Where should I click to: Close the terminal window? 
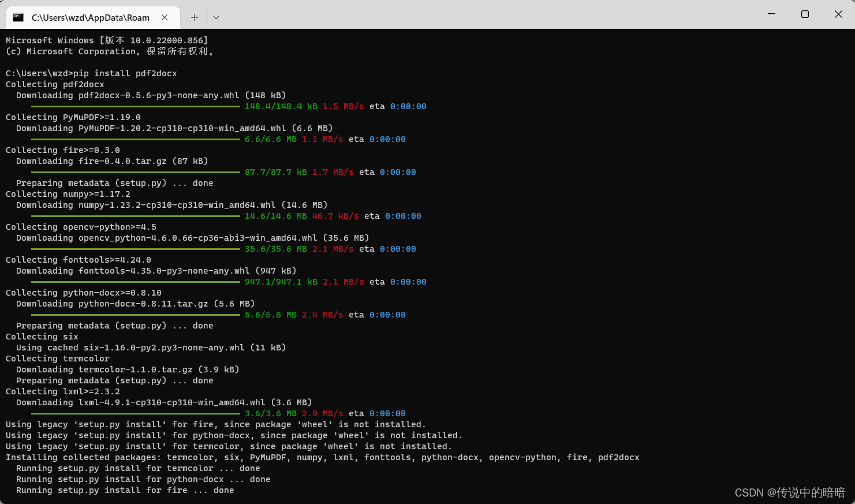click(838, 14)
